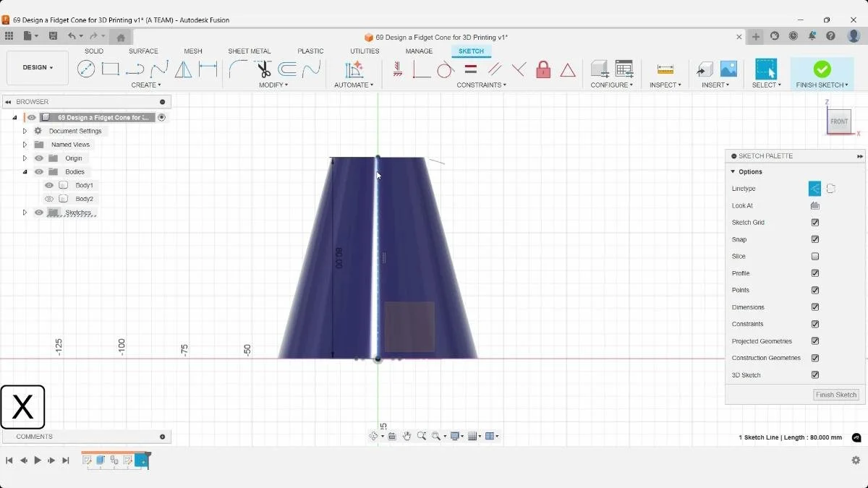Click the Inspect Measure ruler icon
The height and width of the screenshot is (488, 868).
click(x=665, y=69)
